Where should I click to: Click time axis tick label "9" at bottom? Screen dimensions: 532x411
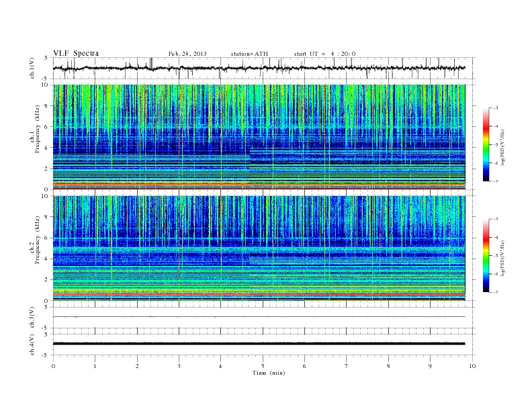(430, 366)
